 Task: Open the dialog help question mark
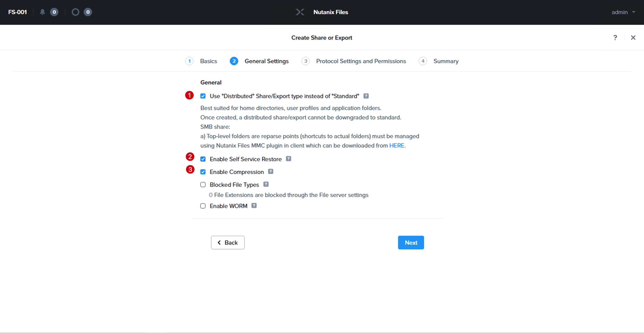pos(615,38)
